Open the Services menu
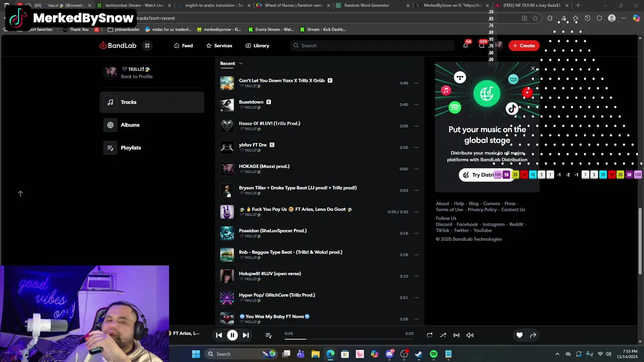The width and height of the screenshot is (644, 362). pyautogui.click(x=219, y=46)
